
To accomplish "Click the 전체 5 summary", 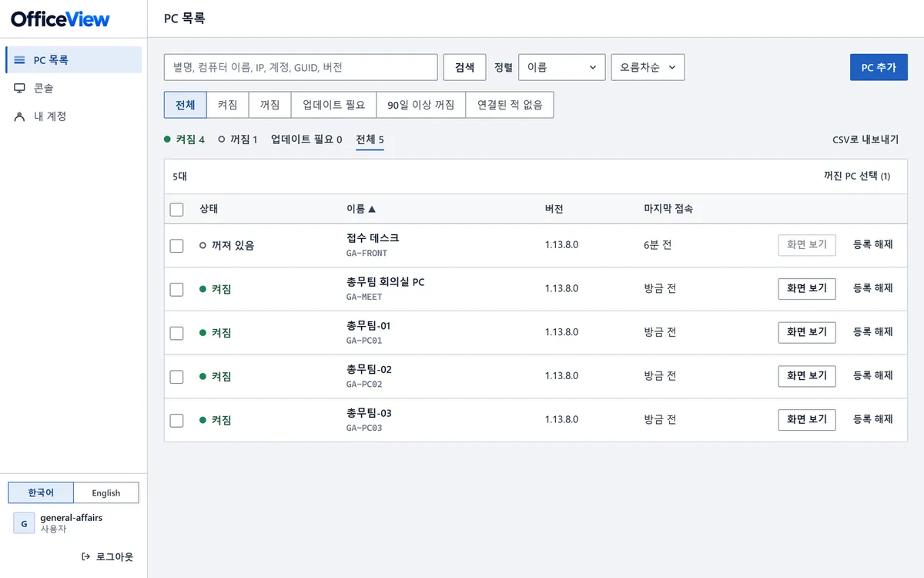I will point(370,139).
